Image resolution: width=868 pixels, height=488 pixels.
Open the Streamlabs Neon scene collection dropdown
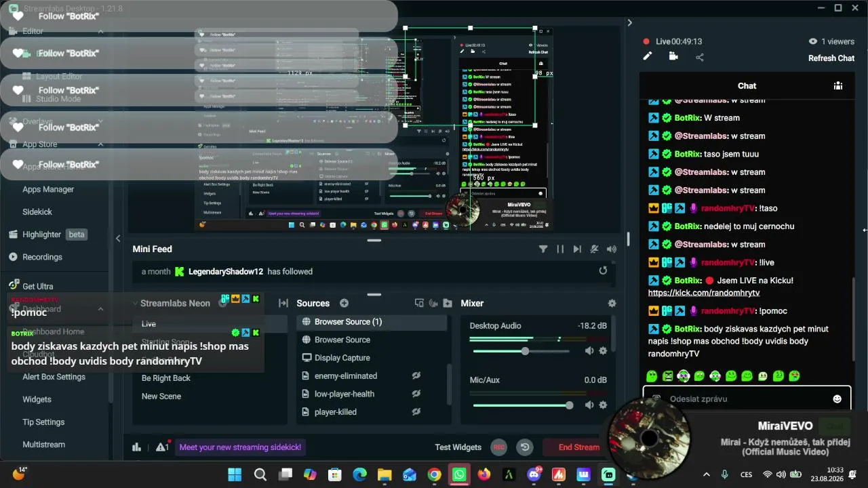coord(175,303)
